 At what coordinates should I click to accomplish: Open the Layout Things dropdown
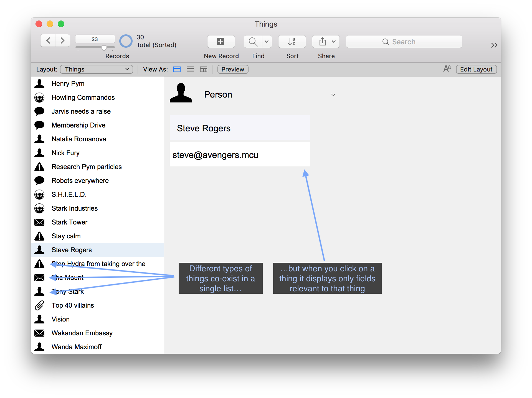click(x=97, y=69)
